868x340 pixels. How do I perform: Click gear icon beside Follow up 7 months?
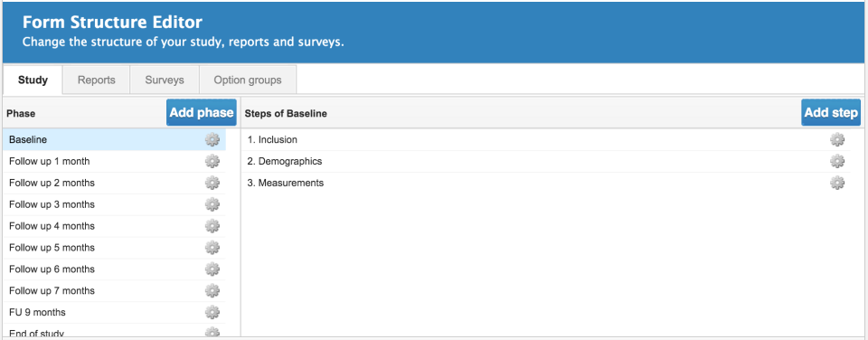(212, 290)
